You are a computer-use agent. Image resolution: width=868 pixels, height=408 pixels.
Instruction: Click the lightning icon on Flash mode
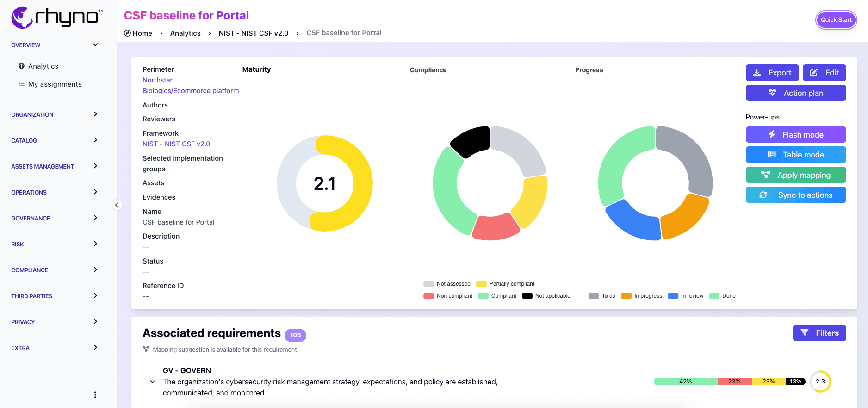click(772, 135)
